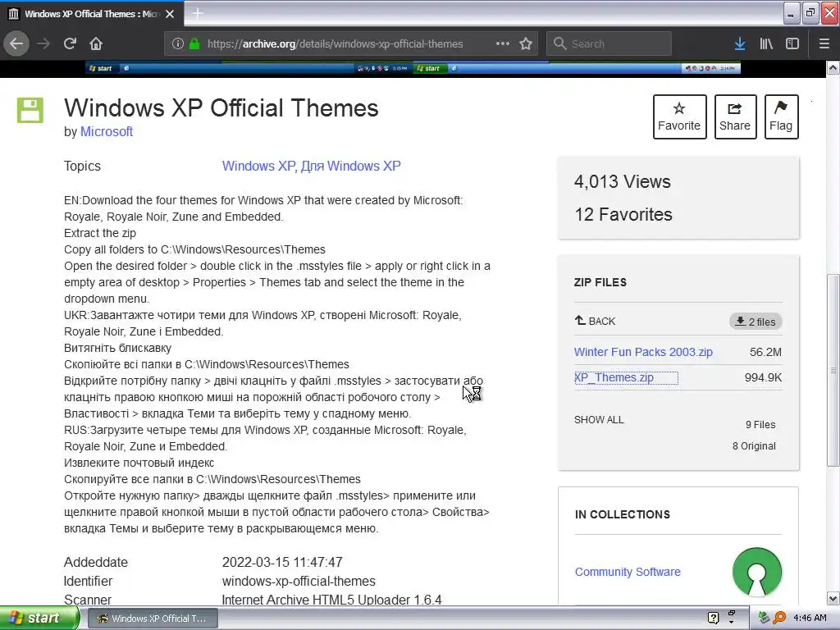This screenshot has width=840, height=630.
Task: Click the 8 Original text
Action: (x=754, y=445)
